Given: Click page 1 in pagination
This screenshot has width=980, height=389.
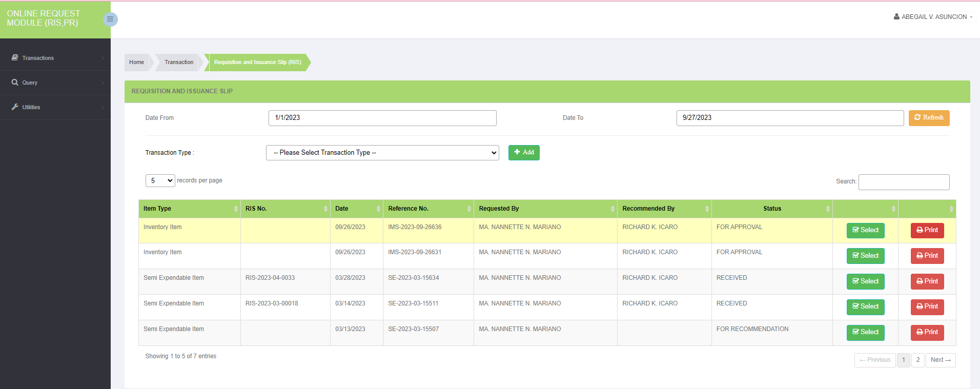Looking at the screenshot, I should pyautogui.click(x=904, y=360).
